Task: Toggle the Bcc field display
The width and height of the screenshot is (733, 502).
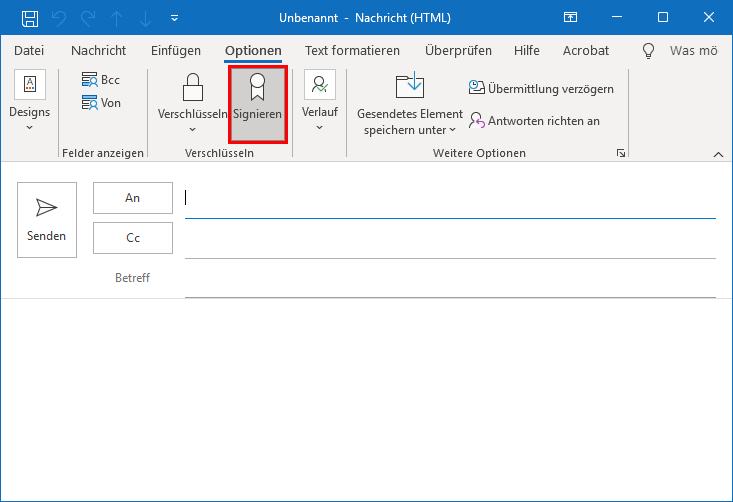Action: point(101,80)
